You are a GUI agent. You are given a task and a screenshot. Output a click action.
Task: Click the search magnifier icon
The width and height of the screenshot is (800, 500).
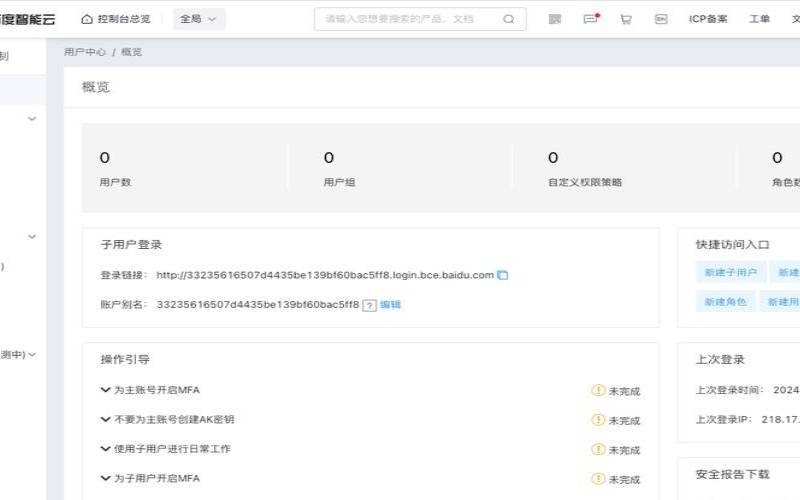click(x=508, y=19)
